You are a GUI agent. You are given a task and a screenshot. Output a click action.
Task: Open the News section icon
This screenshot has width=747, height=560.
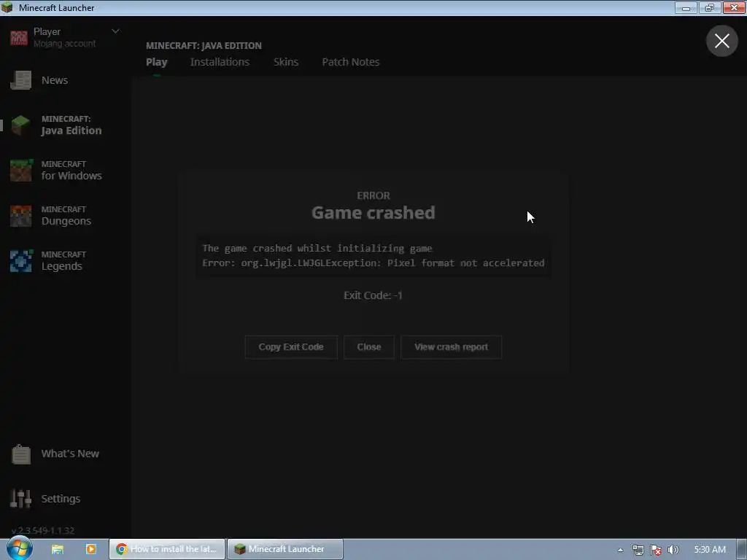pyautogui.click(x=20, y=80)
